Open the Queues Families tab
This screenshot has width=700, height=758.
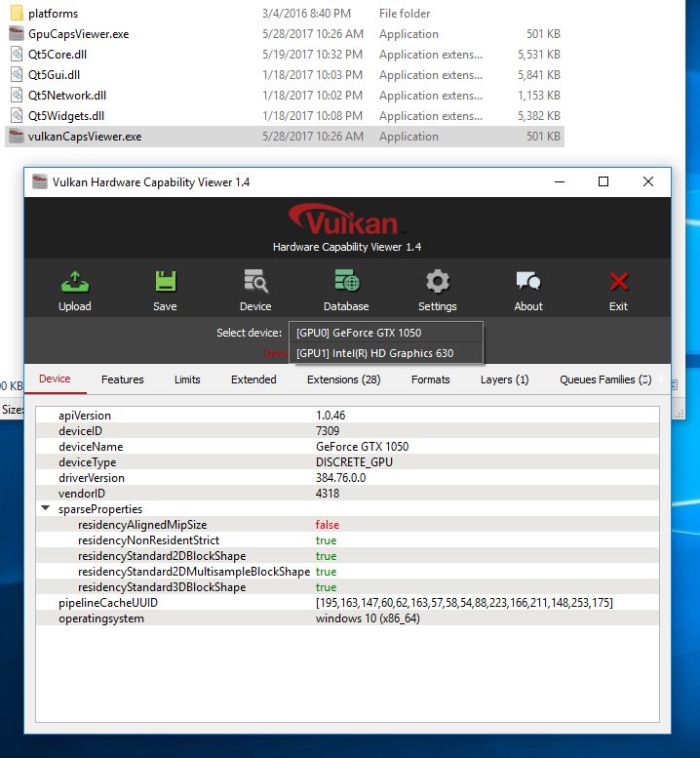[x=605, y=379]
